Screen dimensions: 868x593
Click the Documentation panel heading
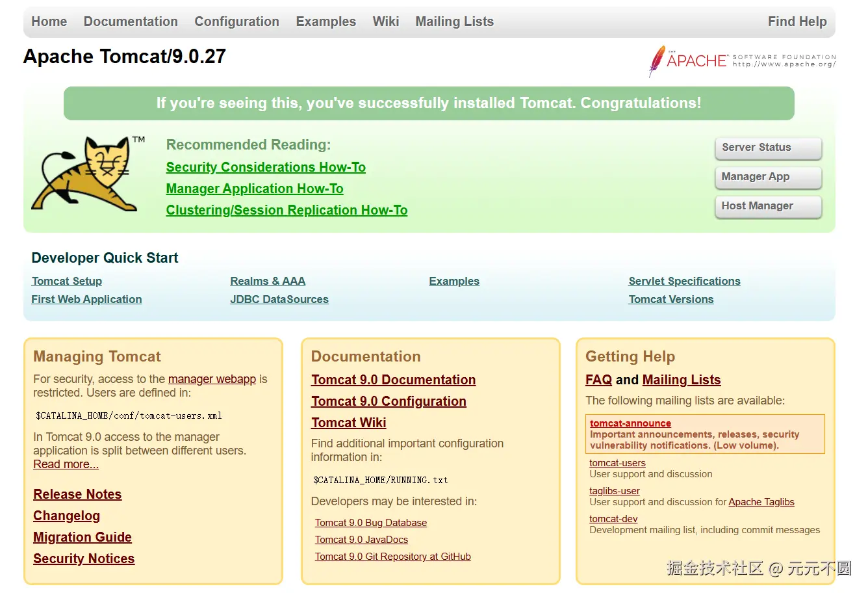(366, 356)
